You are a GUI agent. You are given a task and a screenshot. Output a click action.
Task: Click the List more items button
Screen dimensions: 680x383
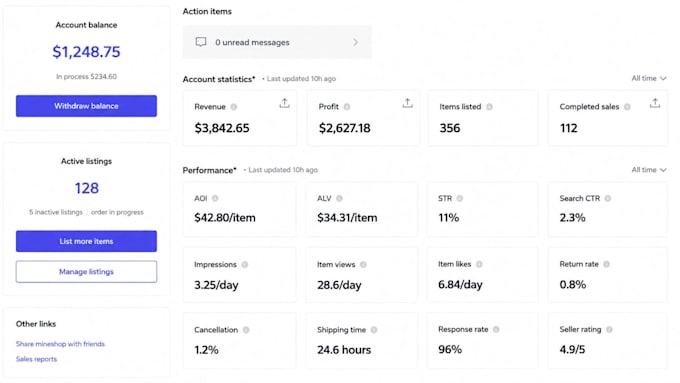tap(86, 241)
